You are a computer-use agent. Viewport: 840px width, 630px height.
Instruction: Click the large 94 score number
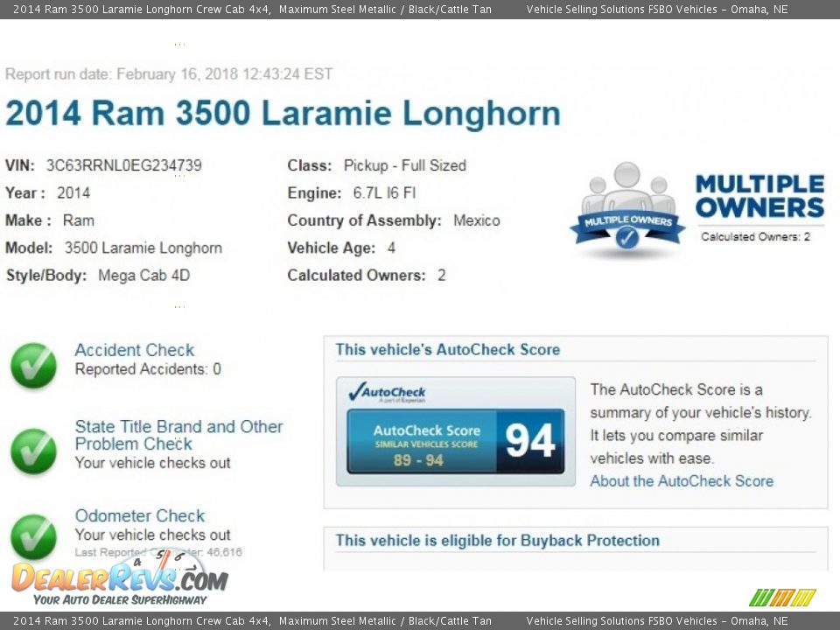click(x=530, y=441)
